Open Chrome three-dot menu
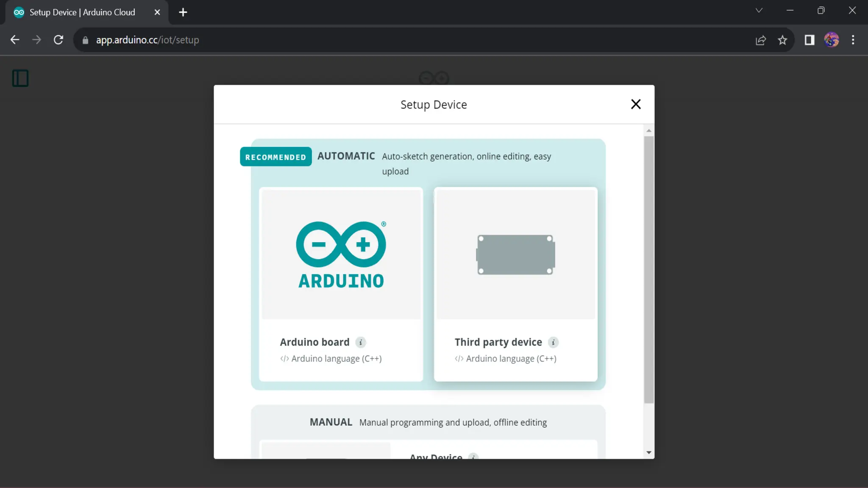 coord(853,40)
